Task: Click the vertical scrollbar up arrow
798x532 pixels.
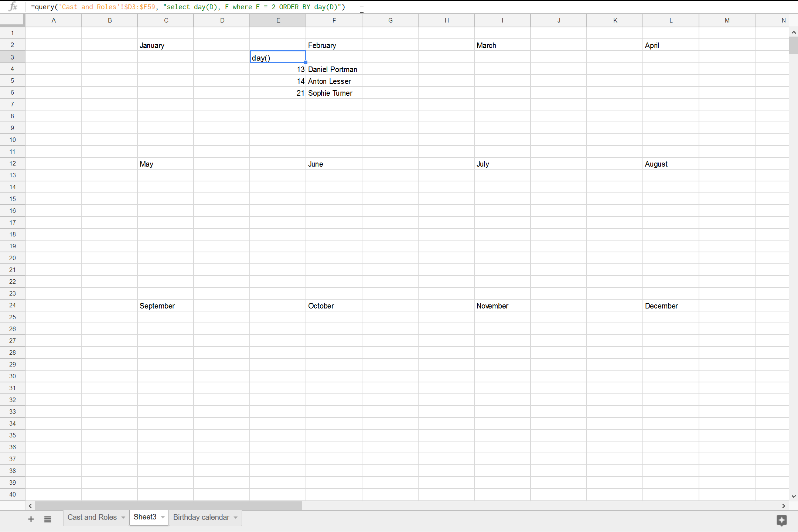Action: click(x=793, y=33)
